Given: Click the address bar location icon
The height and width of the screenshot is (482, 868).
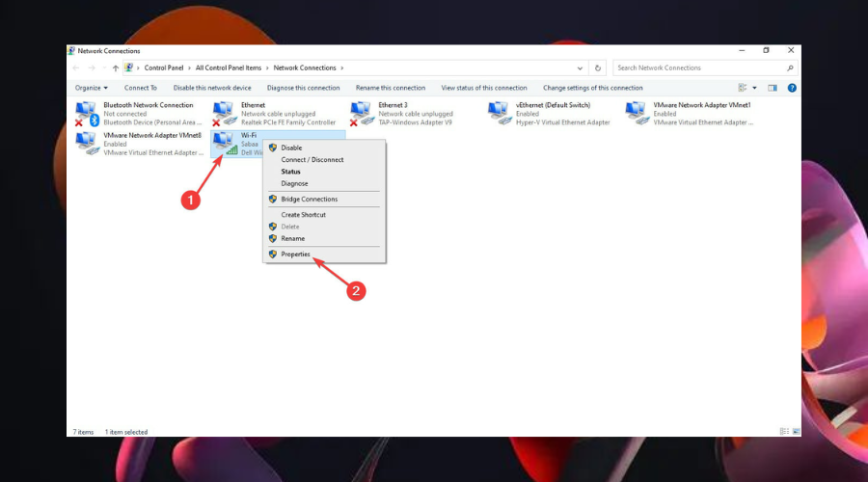Looking at the screenshot, I should (129, 67).
